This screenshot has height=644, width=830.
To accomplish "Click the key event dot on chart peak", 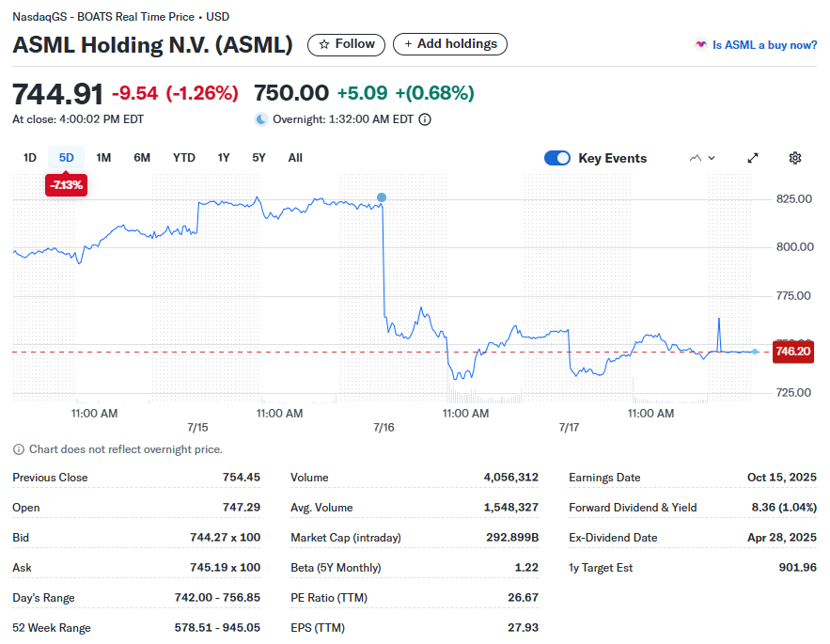I will pyautogui.click(x=381, y=197).
